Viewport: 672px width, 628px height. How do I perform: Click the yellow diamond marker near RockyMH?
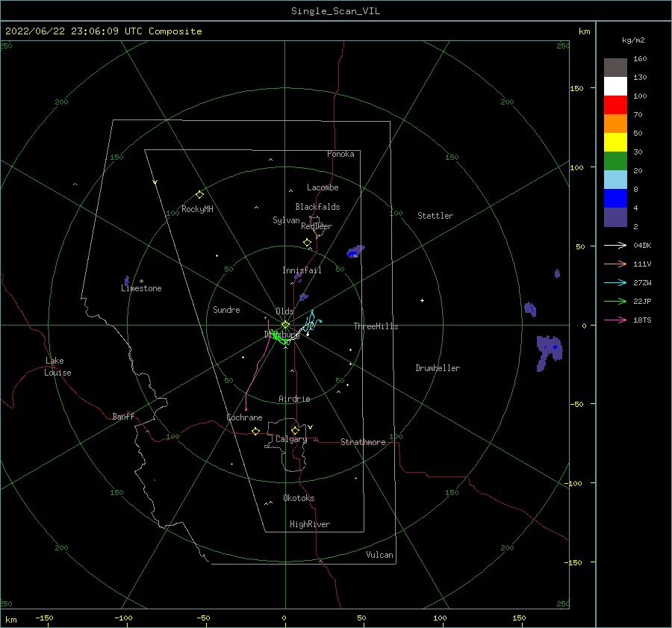click(199, 195)
